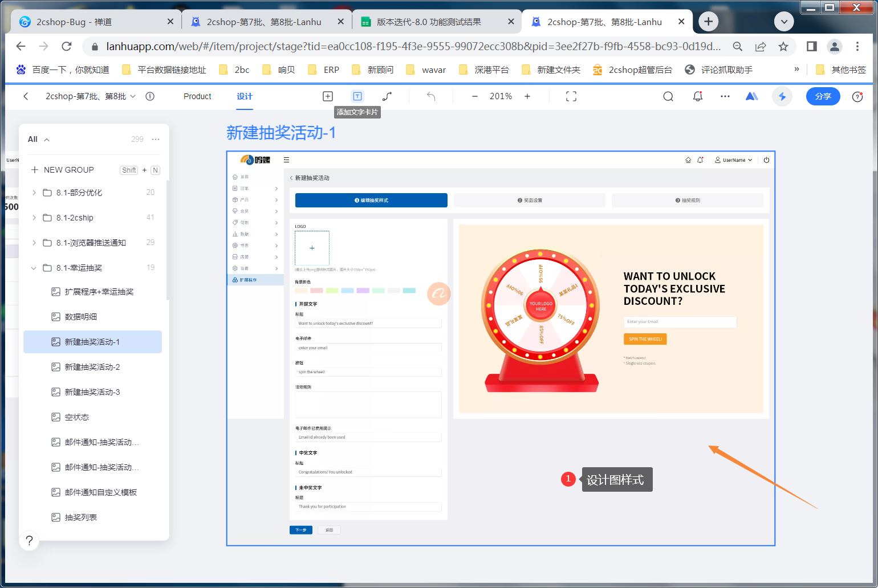Viewport: 878px width, 588px height.
Task: Toggle fullscreen view icon
Action: pyautogui.click(x=571, y=96)
